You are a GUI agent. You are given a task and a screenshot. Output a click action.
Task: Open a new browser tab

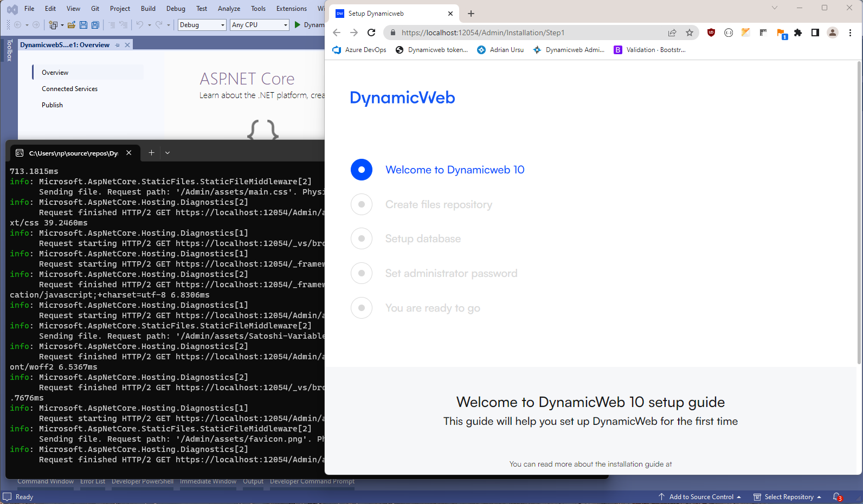tap(471, 14)
